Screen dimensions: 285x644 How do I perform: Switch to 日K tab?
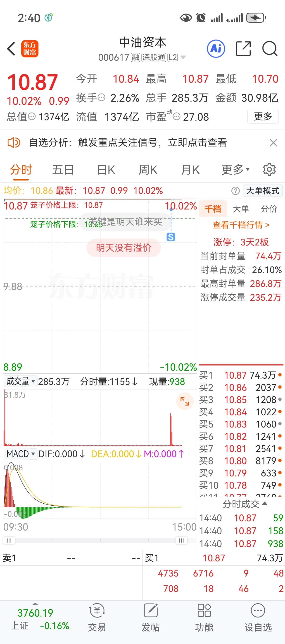coord(106,170)
